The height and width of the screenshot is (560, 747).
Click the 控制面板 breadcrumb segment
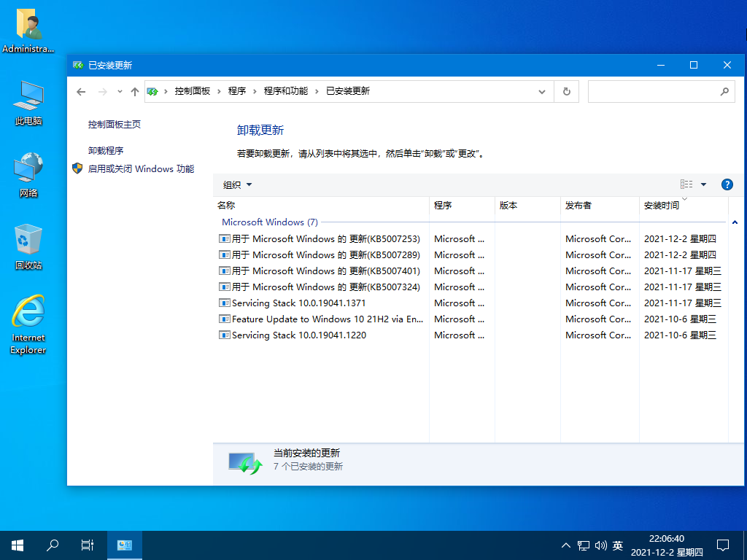(193, 91)
